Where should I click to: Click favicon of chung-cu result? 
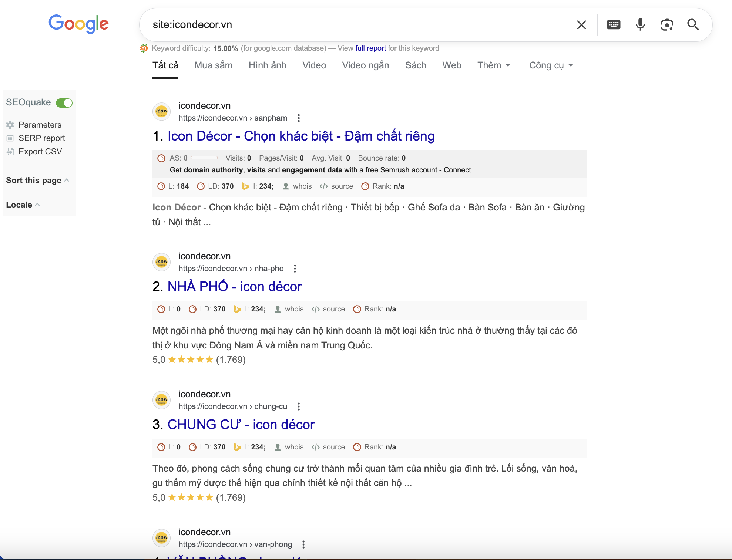tap(161, 400)
